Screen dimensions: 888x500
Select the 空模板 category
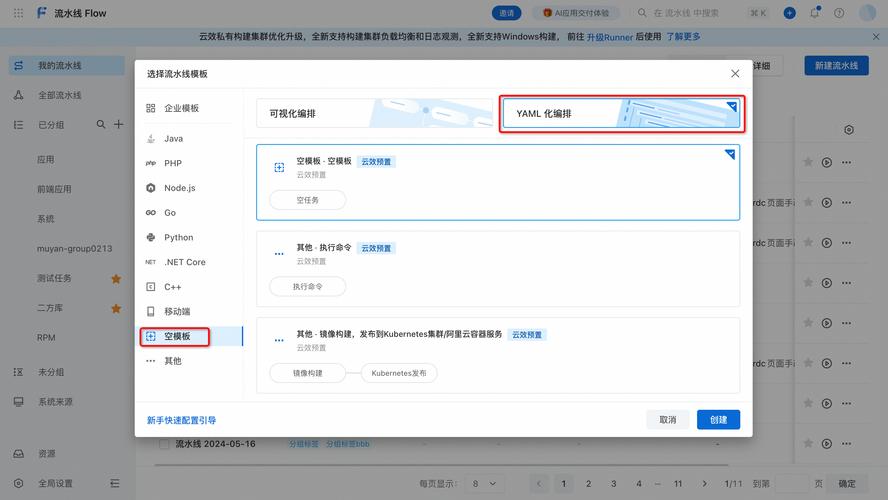coord(191,336)
